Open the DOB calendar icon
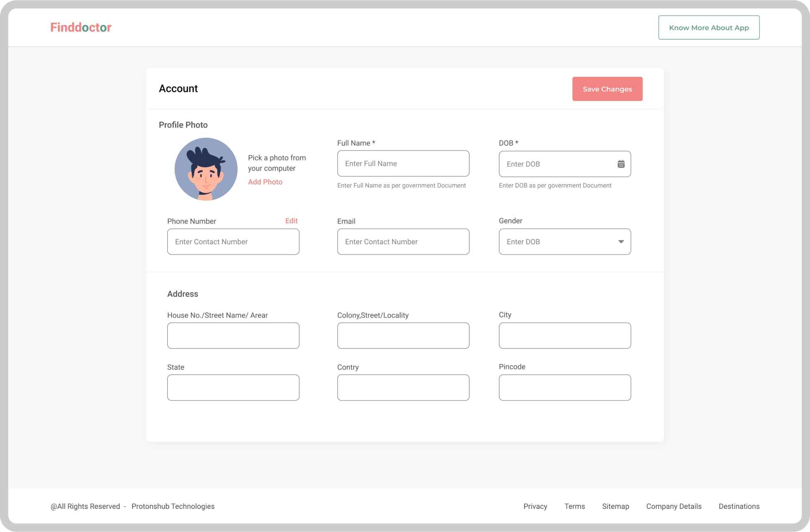810x532 pixels. tap(621, 164)
